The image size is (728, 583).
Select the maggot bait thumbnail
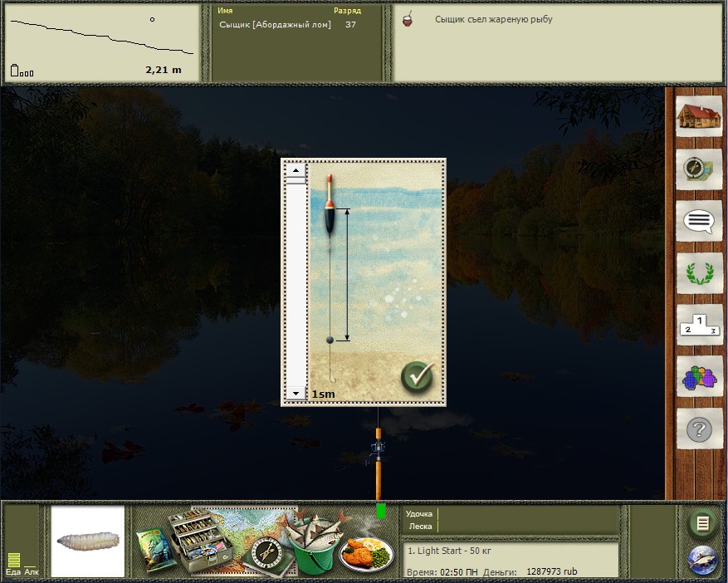(x=88, y=541)
